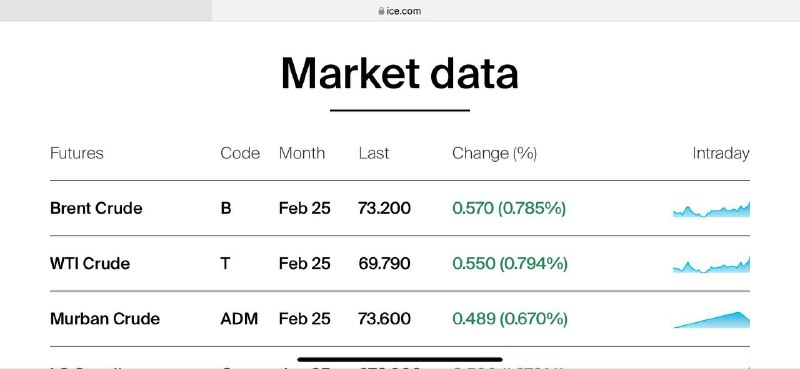Image resolution: width=800 pixels, height=369 pixels.
Task: Click the Month column header
Action: click(302, 153)
